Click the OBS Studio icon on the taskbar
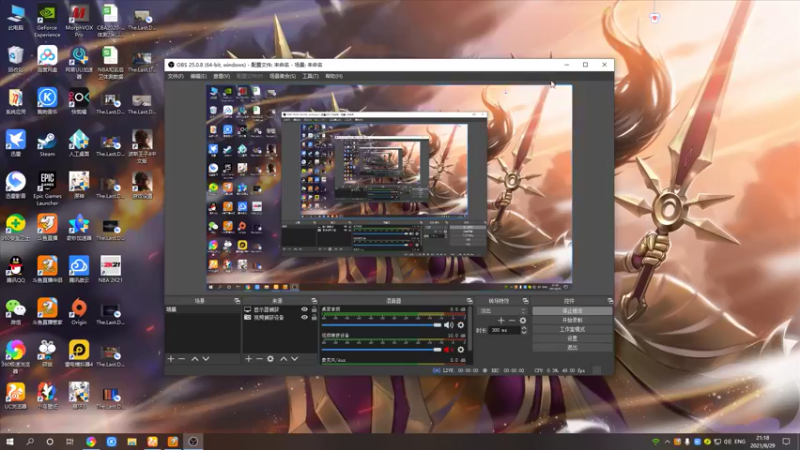800x450 pixels. click(x=193, y=442)
